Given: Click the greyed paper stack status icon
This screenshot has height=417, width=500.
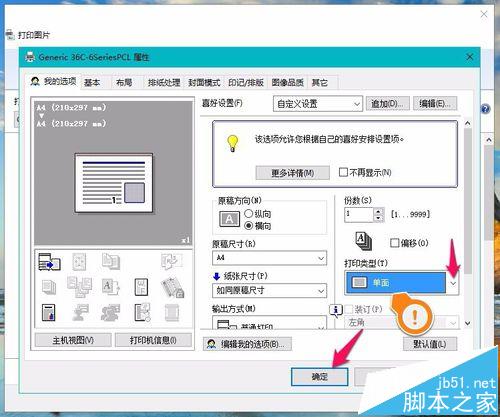Looking at the screenshot, I should (x=49, y=287).
